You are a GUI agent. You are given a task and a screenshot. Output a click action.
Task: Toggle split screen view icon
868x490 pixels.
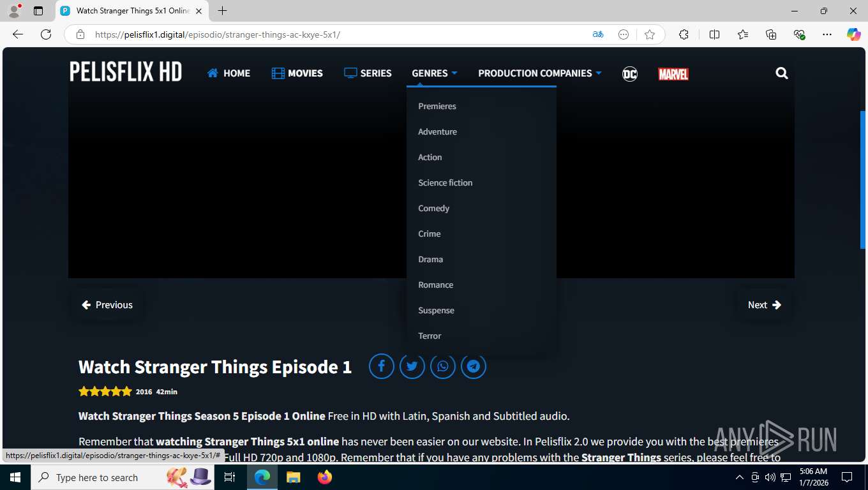(x=715, y=34)
